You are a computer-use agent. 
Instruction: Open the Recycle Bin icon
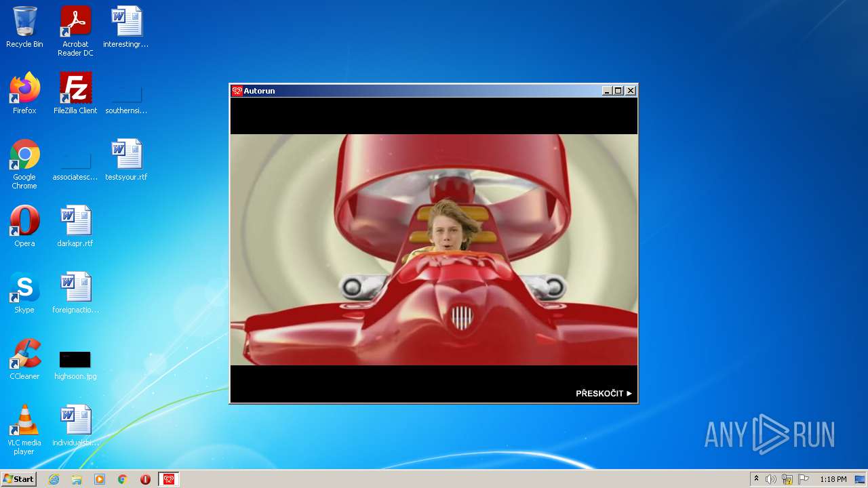(x=24, y=27)
